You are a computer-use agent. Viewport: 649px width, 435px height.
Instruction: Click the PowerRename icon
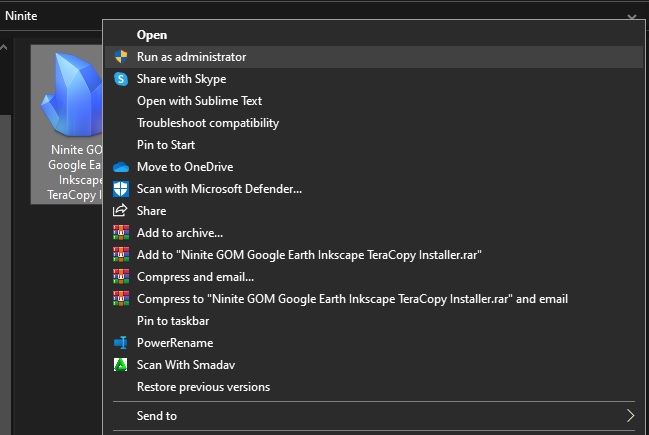click(121, 343)
